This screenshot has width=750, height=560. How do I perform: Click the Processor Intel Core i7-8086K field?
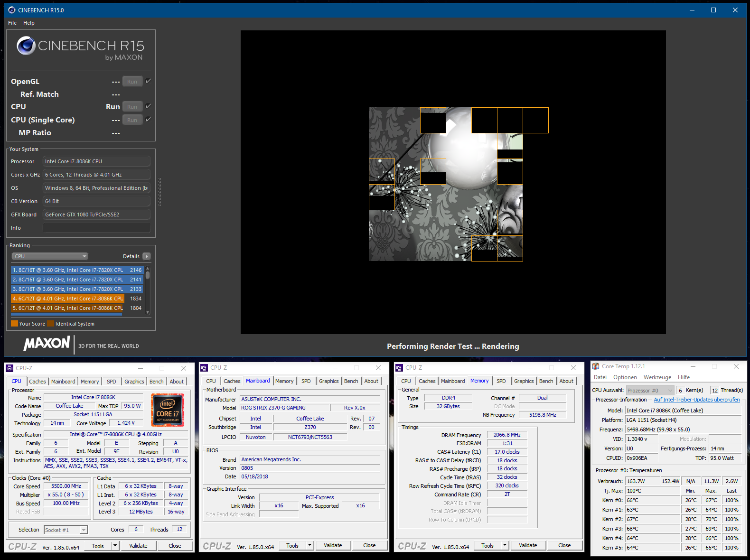tap(96, 161)
